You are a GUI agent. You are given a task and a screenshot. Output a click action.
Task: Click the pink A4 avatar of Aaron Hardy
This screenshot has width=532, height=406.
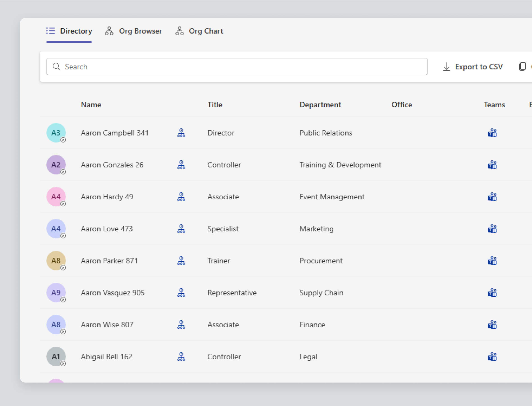[56, 196]
